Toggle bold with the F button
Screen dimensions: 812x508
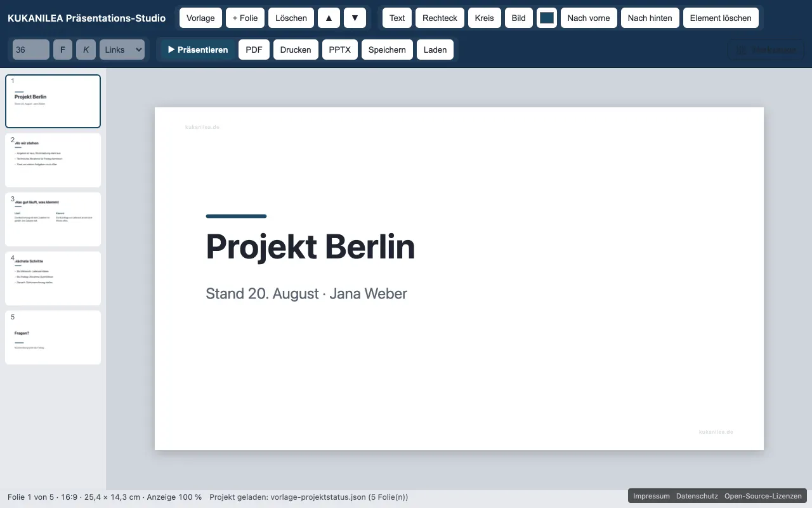63,50
